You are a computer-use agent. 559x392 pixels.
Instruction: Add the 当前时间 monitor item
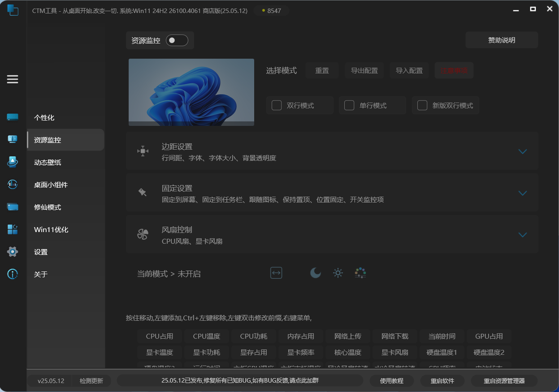tap(442, 336)
